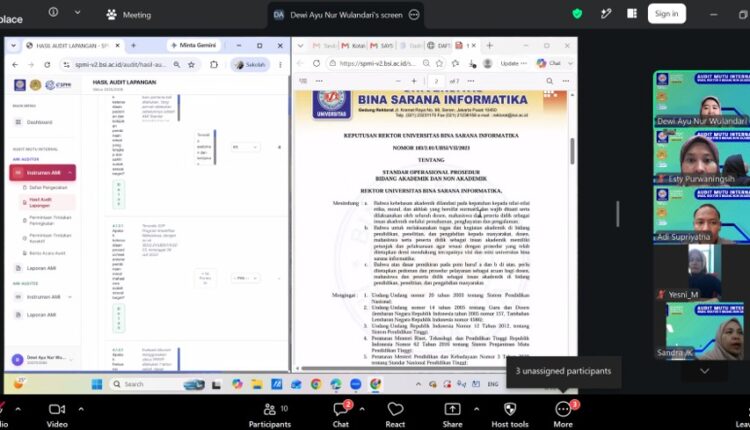The height and width of the screenshot is (430, 750).
Task: Open Chrome extensions puzzle icon
Action: (x=214, y=65)
